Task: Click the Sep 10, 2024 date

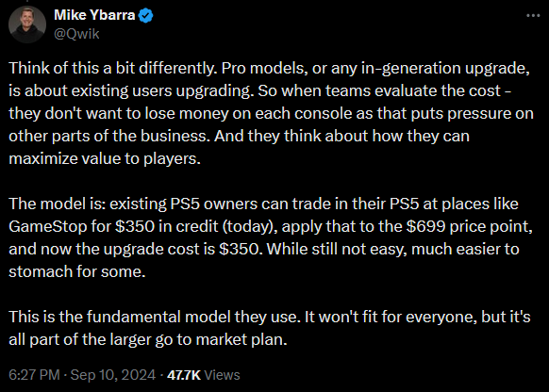Action: [113, 375]
